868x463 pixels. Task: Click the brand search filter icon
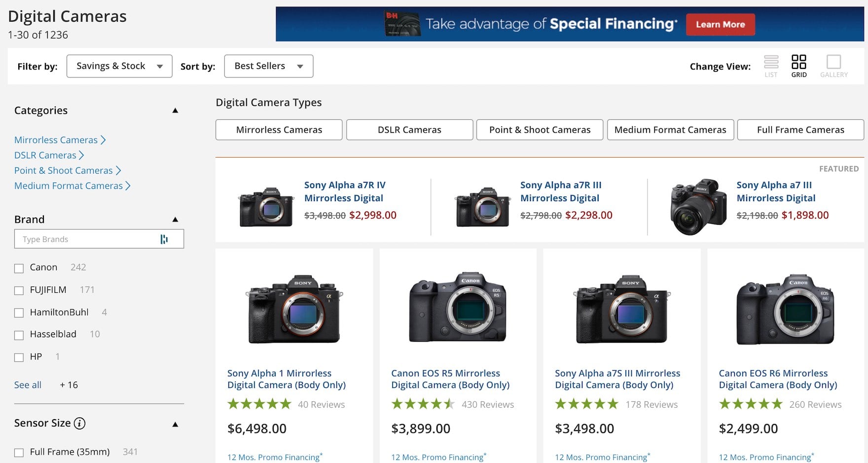coord(164,239)
